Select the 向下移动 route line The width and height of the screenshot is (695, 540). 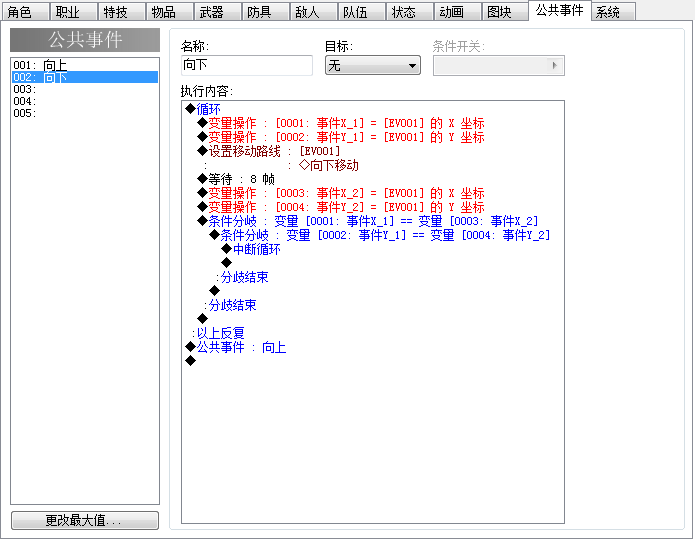[373, 165]
